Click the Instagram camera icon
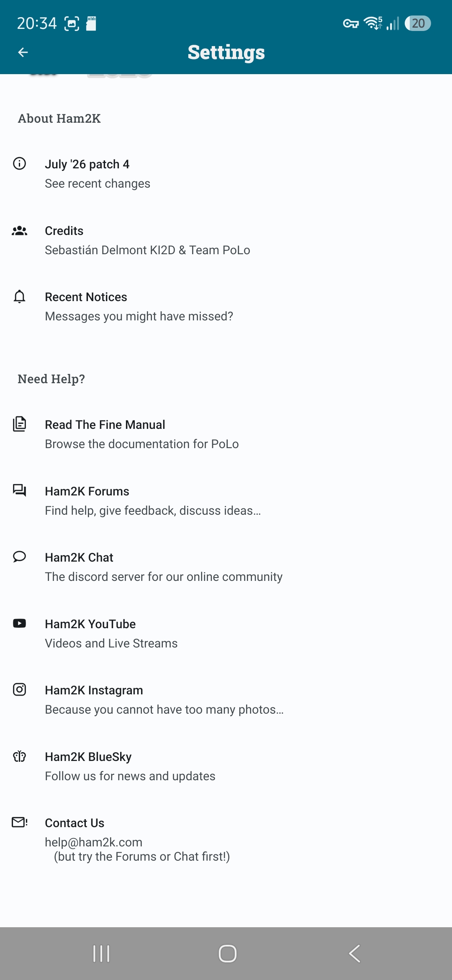452x980 pixels. point(19,689)
